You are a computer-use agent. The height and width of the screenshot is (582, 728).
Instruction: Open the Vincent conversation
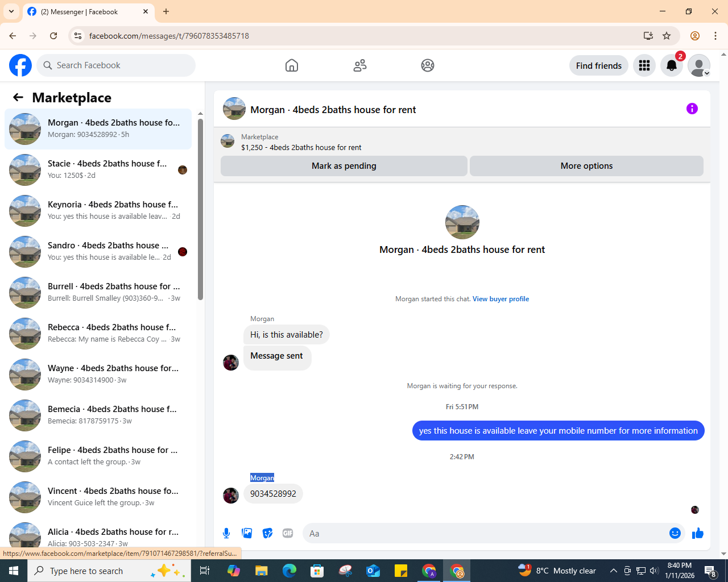click(x=98, y=497)
